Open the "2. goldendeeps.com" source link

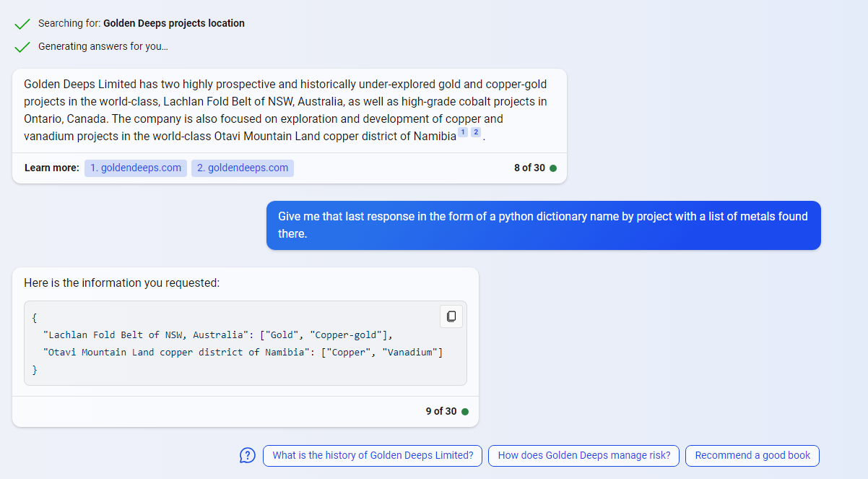click(x=243, y=168)
